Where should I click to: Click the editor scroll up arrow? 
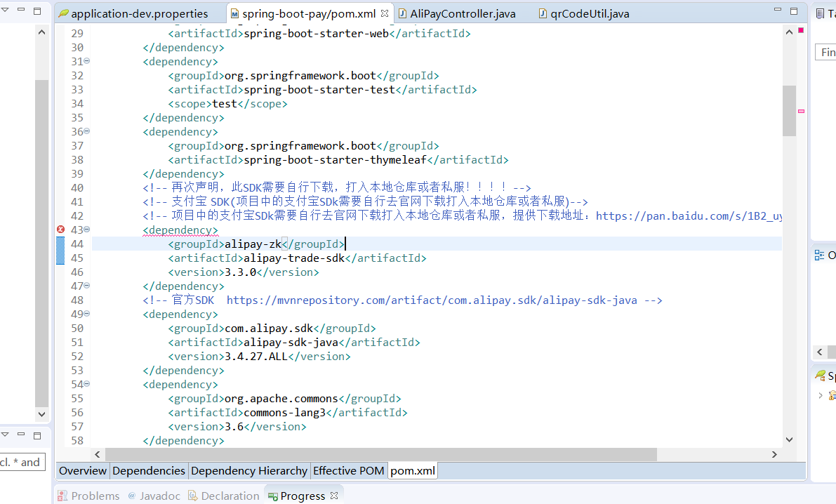789,32
